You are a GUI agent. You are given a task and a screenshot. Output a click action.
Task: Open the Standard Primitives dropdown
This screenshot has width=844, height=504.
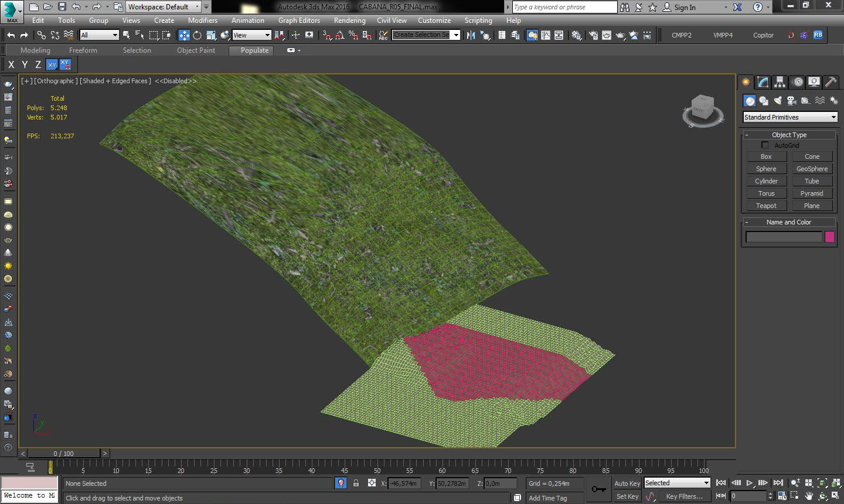[789, 117]
